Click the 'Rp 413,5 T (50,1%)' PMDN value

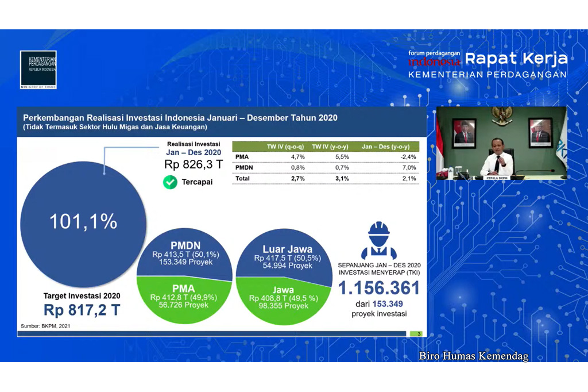[185, 255]
